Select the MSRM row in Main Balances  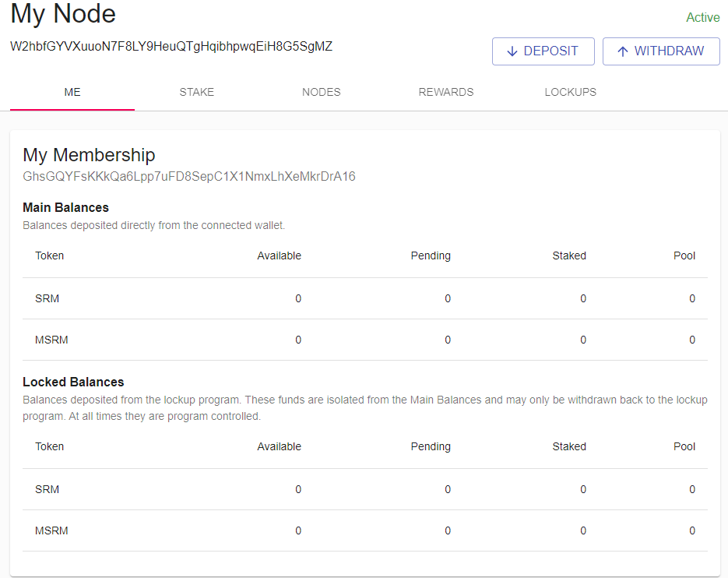coord(365,340)
